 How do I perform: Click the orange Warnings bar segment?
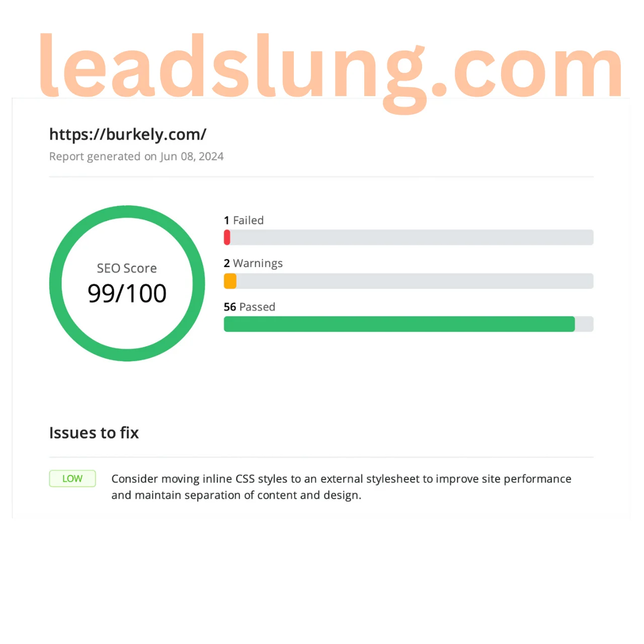[230, 281]
